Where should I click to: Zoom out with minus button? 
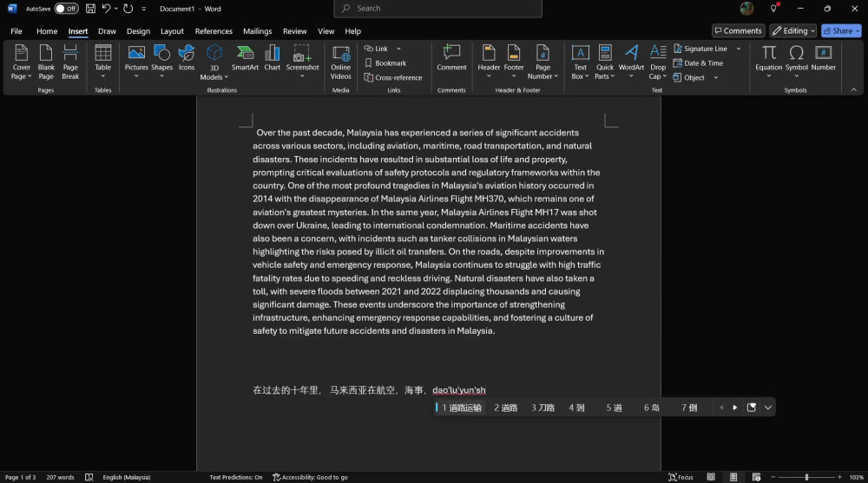773,477
